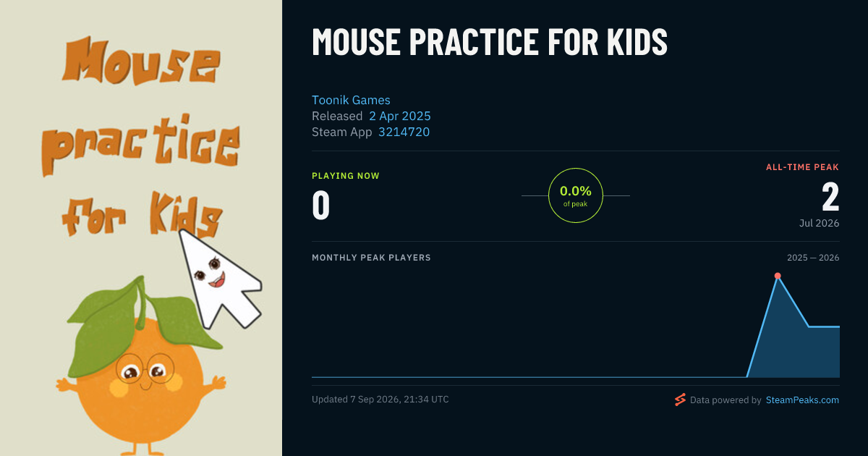This screenshot has height=456, width=868.
Task: Click the Jul 2026 peak date label
Action: pos(820,223)
